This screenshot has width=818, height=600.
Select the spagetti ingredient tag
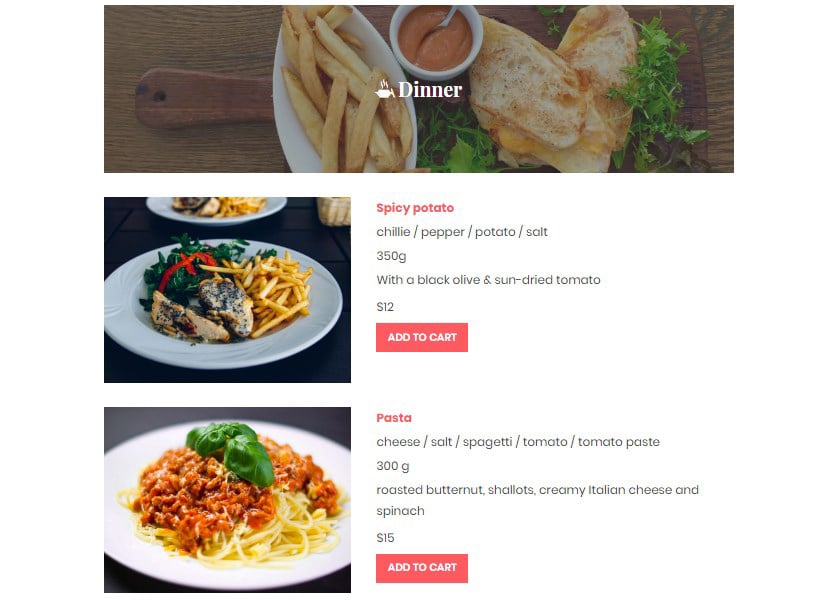pos(487,442)
